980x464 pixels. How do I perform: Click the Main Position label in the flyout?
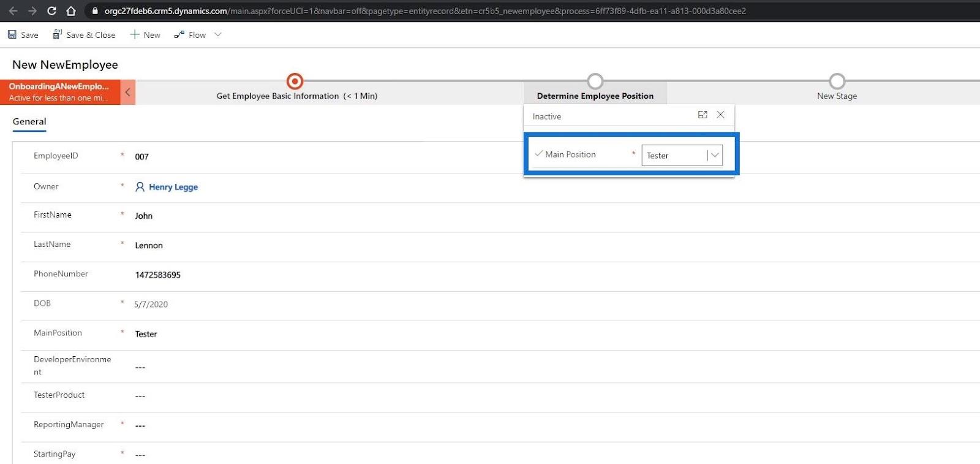[x=570, y=154]
